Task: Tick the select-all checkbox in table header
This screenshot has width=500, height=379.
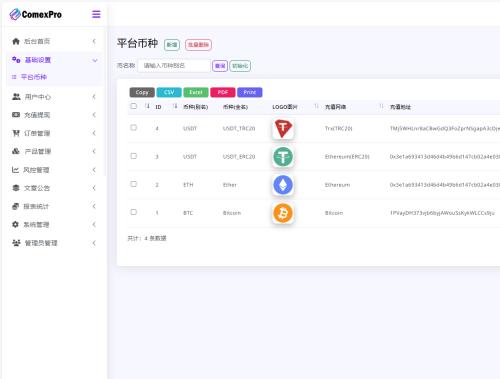Action: [134, 106]
